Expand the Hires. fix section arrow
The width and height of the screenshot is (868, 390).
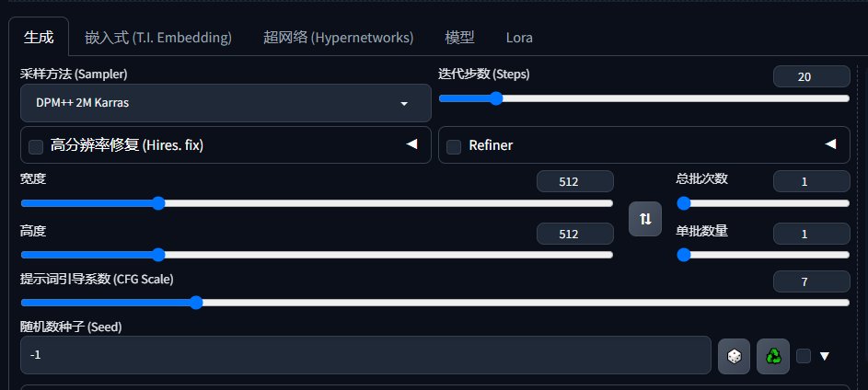click(411, 144)
